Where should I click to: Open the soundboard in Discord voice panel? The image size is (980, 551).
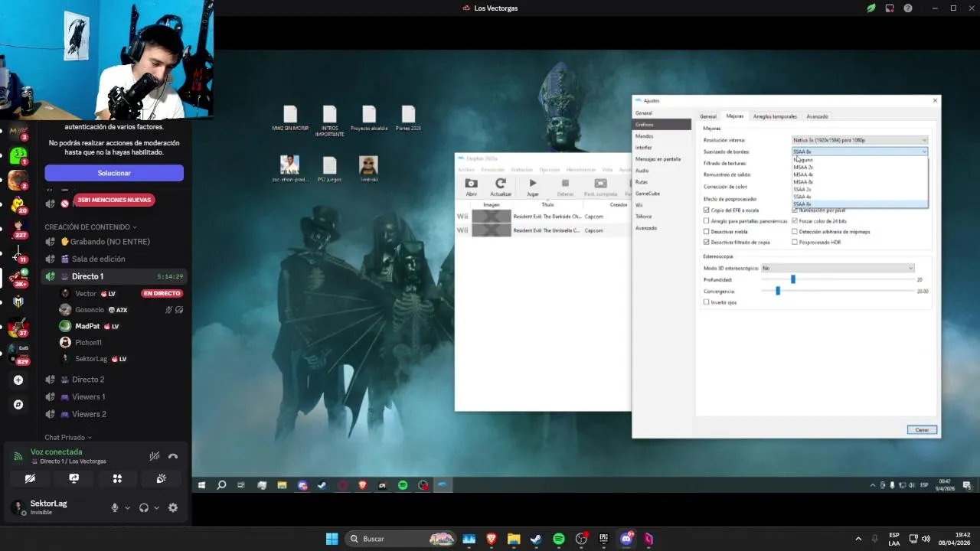161,478
